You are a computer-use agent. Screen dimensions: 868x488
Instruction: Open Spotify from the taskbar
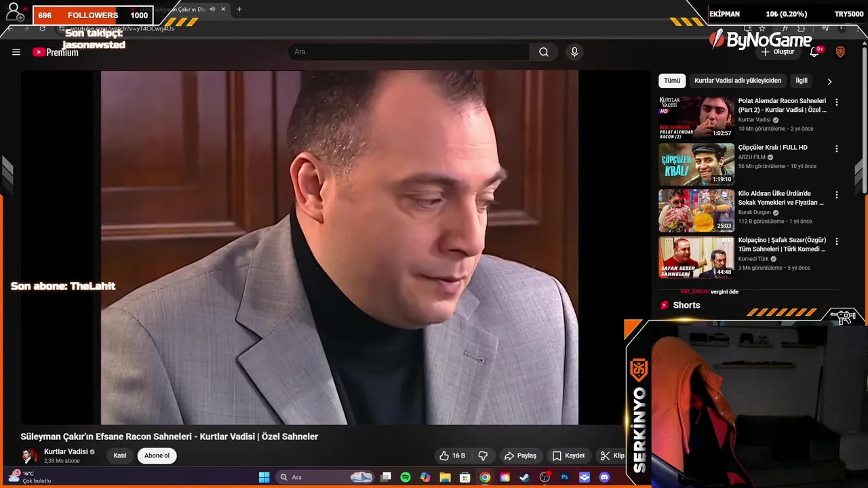pos(406,477)
